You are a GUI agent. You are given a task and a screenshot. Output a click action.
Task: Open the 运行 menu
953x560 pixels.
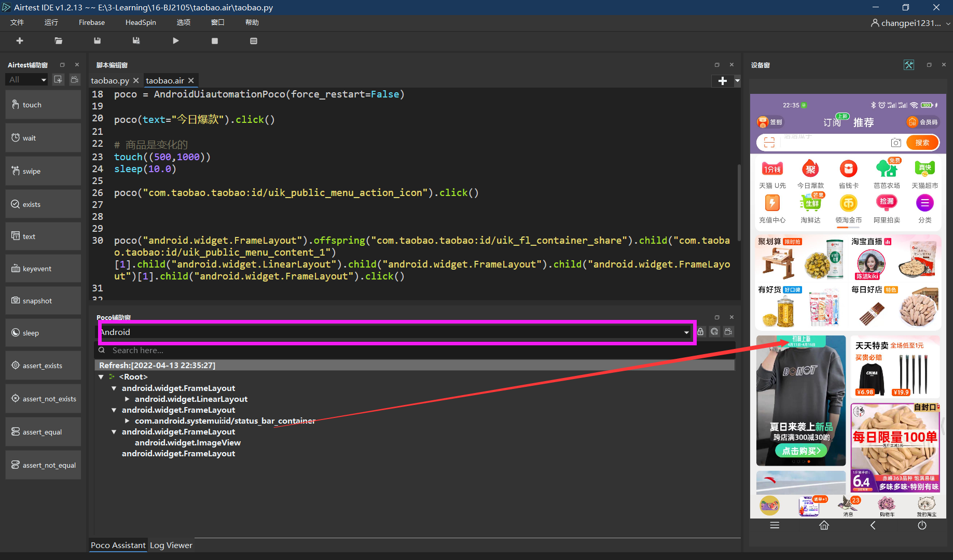tap(51, 22)
